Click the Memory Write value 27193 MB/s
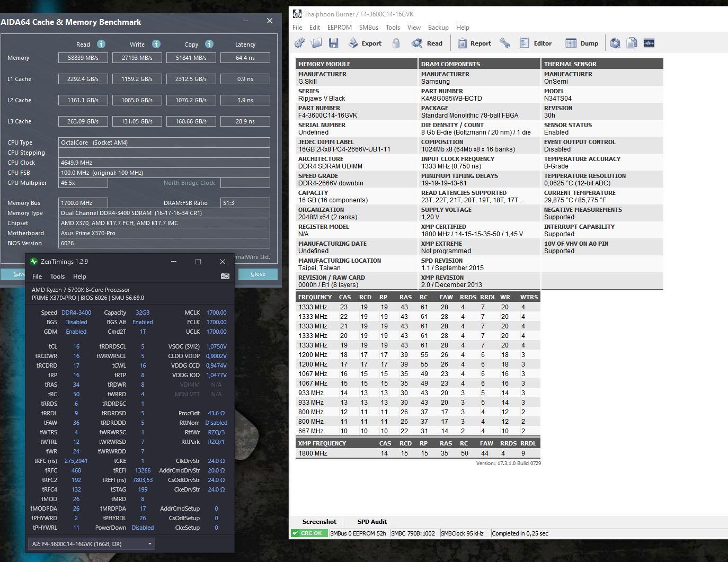 tap(137, 58)
